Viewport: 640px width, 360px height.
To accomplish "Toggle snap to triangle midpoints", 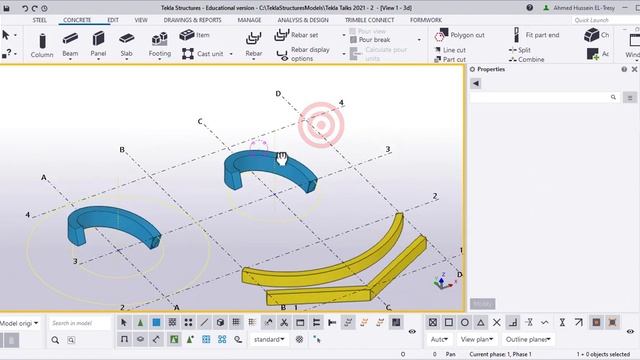I will (480, 322).
